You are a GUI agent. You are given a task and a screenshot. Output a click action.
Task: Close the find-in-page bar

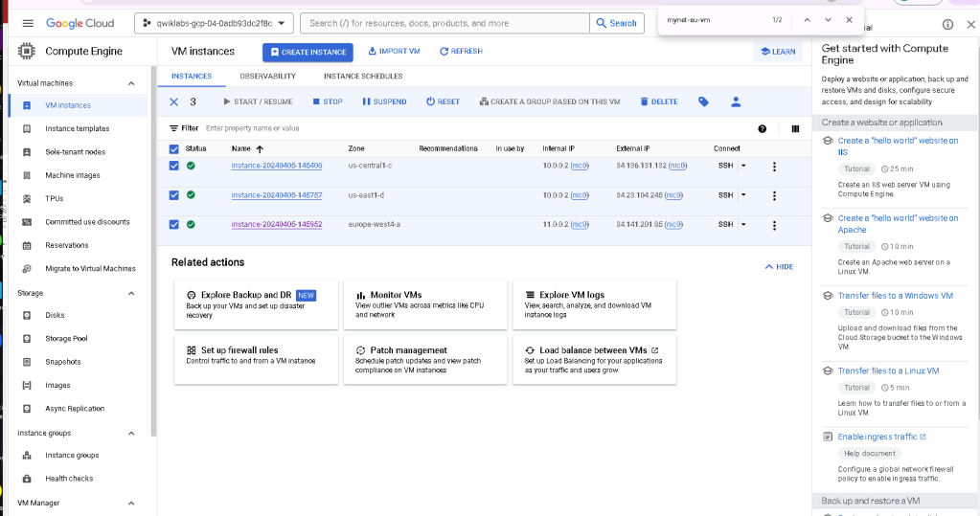coord(849,20)
